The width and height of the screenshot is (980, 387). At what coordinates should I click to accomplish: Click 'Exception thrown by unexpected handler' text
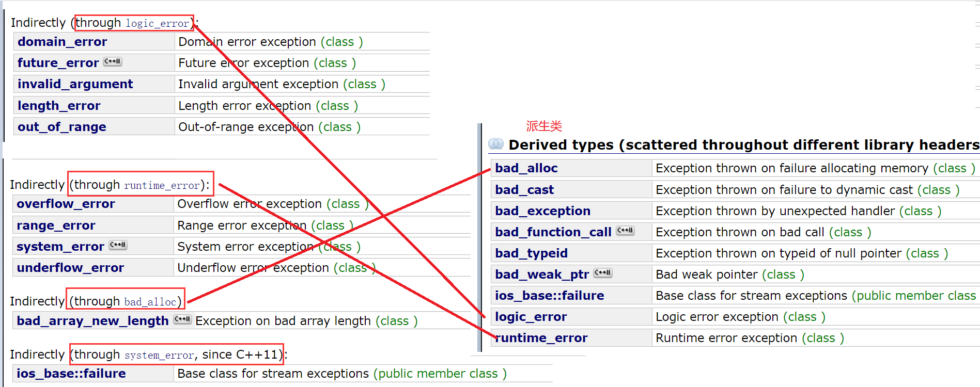[x=775, y=211]
